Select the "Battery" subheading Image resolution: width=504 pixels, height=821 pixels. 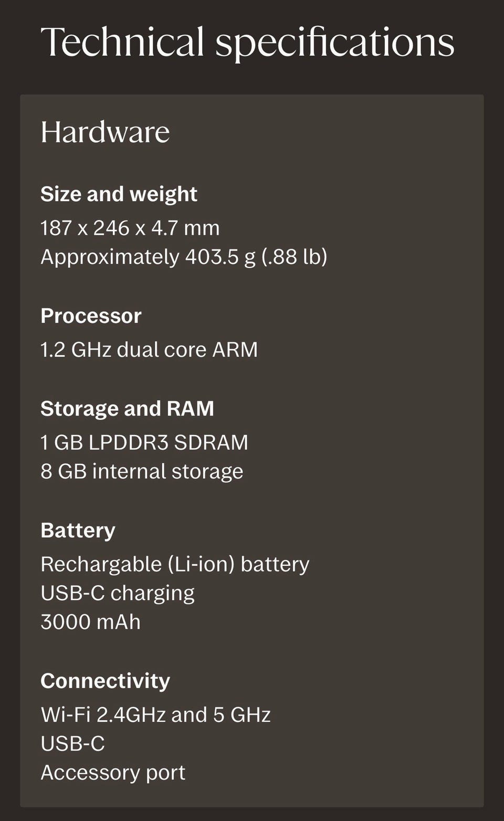click(x=78, y=531)
